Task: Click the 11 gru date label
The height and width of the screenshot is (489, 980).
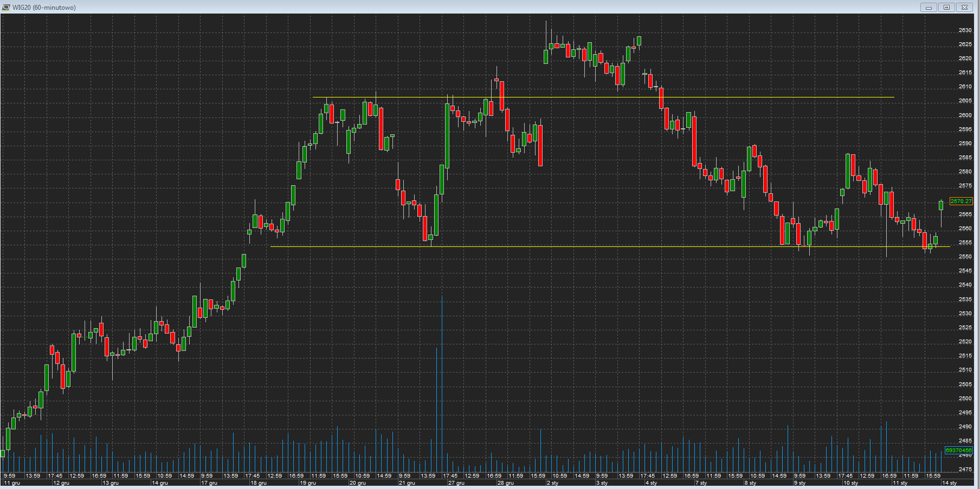Action: (x=12, y=483)
